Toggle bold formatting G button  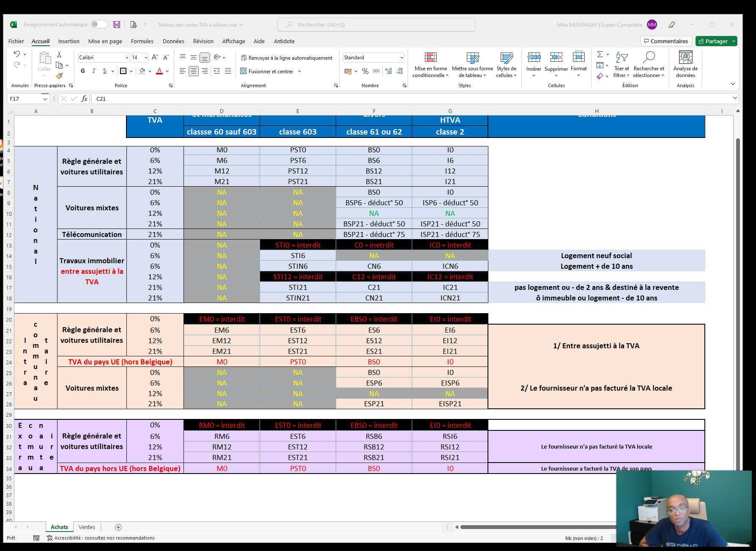pyautogui.click(x=83, y=71)
